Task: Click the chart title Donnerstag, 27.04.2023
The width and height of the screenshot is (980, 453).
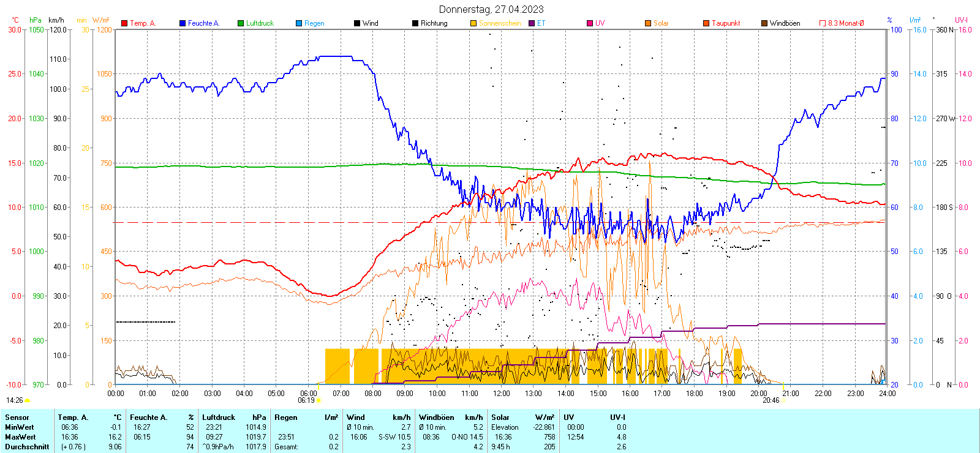Action: point(491,9)
